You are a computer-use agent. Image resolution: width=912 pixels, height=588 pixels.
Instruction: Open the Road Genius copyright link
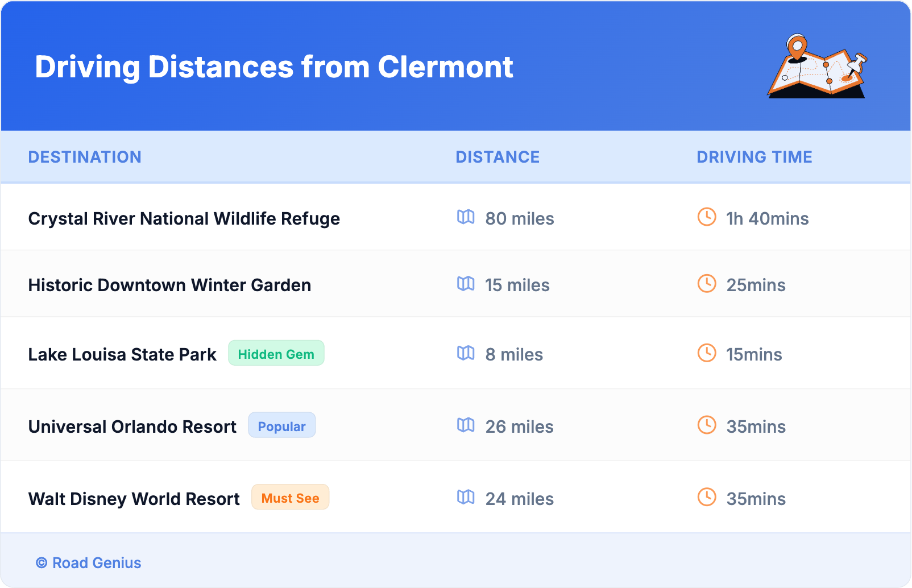(89, 563)
